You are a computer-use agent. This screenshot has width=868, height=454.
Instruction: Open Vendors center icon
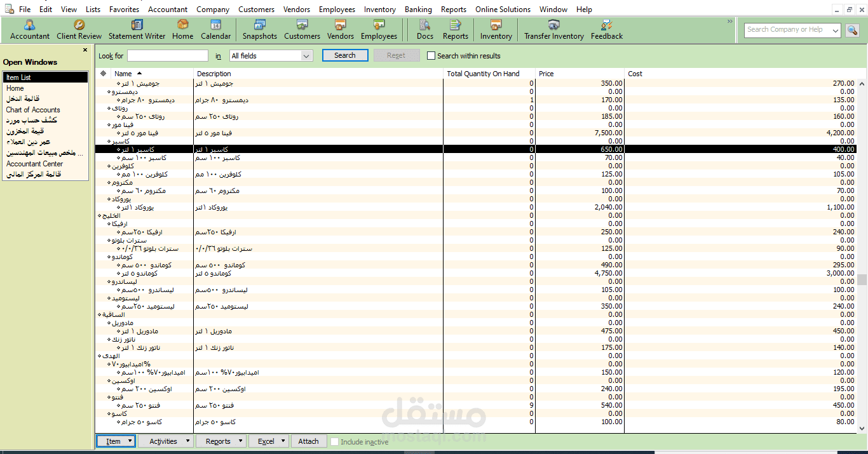coord(341,30)
